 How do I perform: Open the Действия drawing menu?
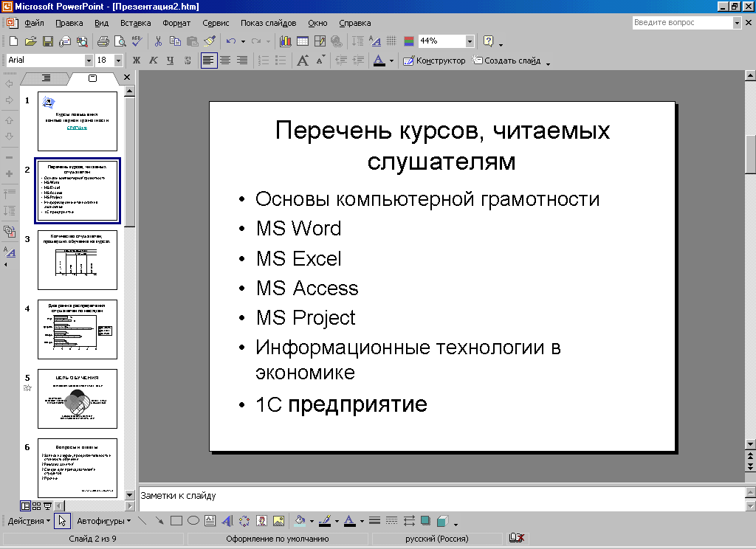click(29, 521)
